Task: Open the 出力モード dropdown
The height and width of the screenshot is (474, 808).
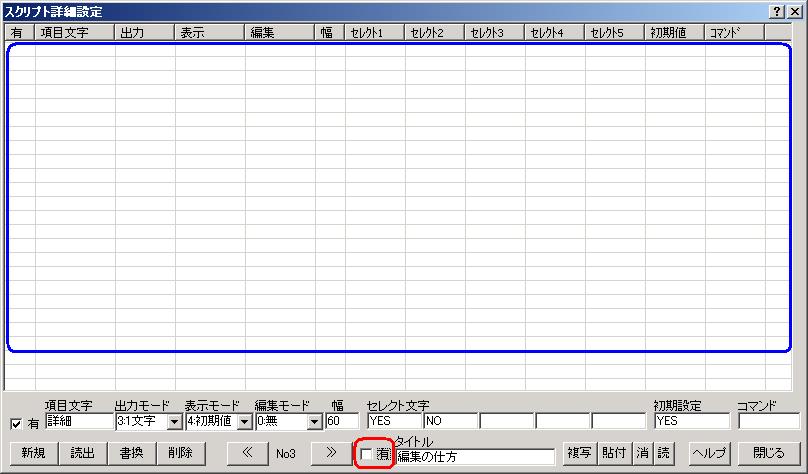Action: (x=174, y=422)
